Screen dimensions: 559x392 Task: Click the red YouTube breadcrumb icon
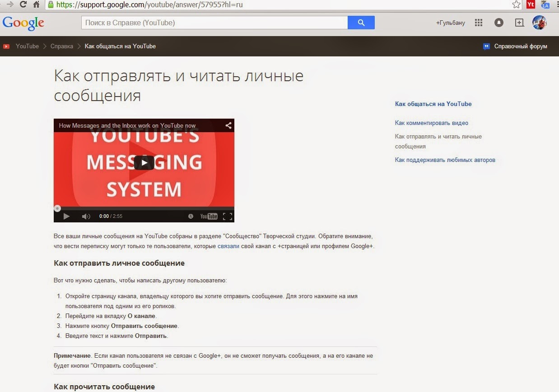pyautogui.click(x=6, y=46)
